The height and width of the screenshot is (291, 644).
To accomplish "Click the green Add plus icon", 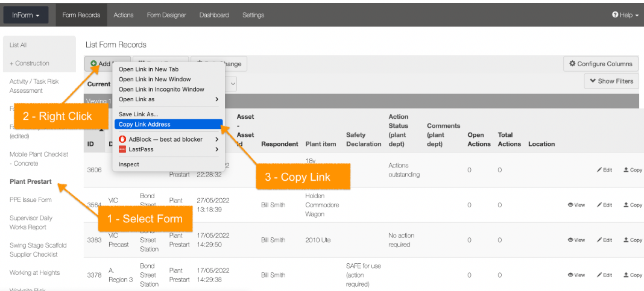I will click(93, 64).
